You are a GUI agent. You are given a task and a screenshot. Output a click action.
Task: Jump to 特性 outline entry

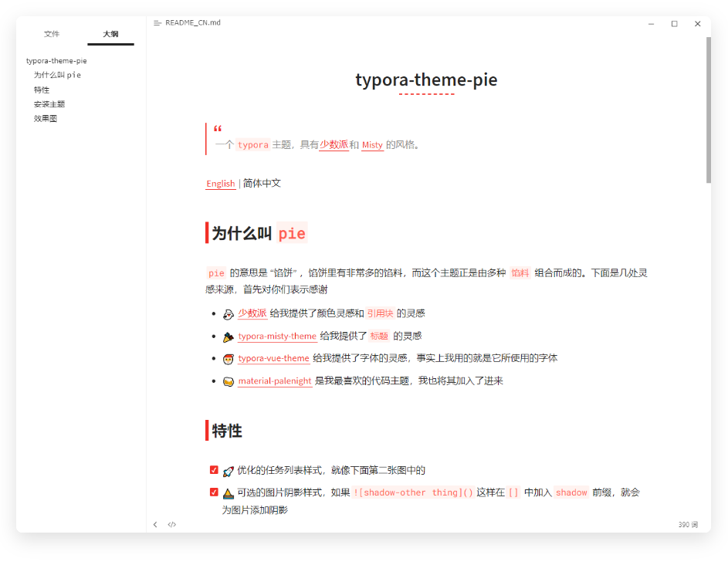[42, 90]
